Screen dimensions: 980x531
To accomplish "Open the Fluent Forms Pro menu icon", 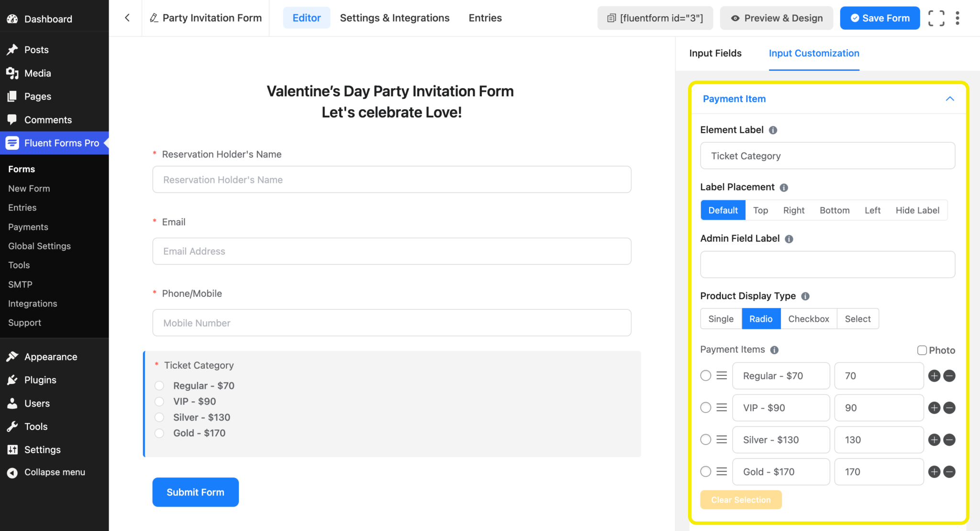I will (12, 143).
